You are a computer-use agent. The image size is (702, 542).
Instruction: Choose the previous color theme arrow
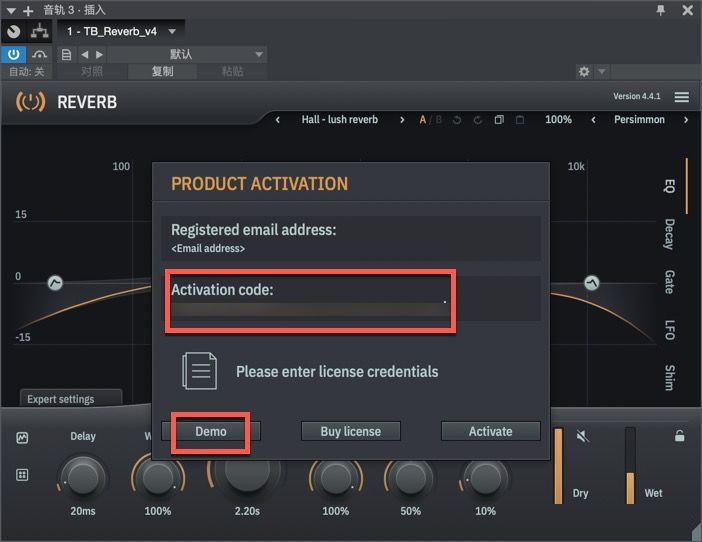[x=594, y=119]
